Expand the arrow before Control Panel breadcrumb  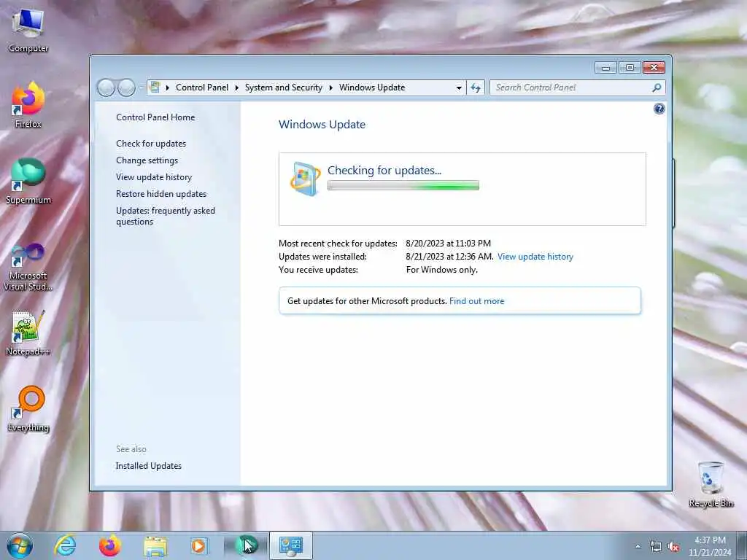(x=168, y=87)
